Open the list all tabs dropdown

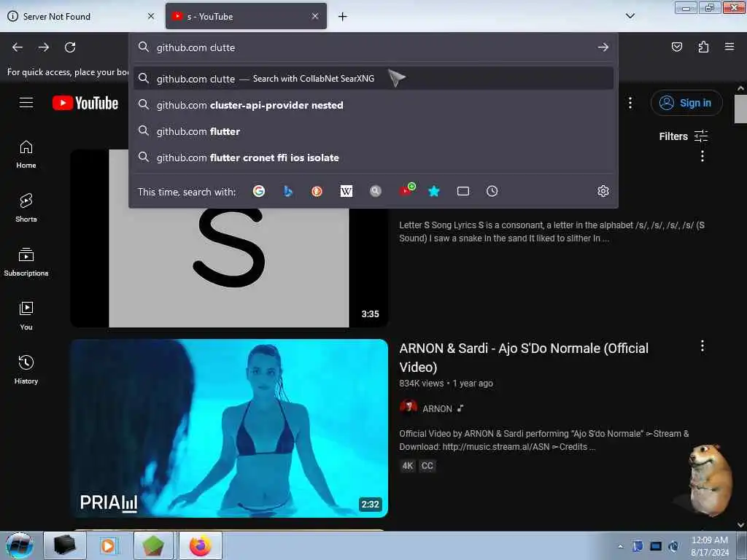coord(630,16)
